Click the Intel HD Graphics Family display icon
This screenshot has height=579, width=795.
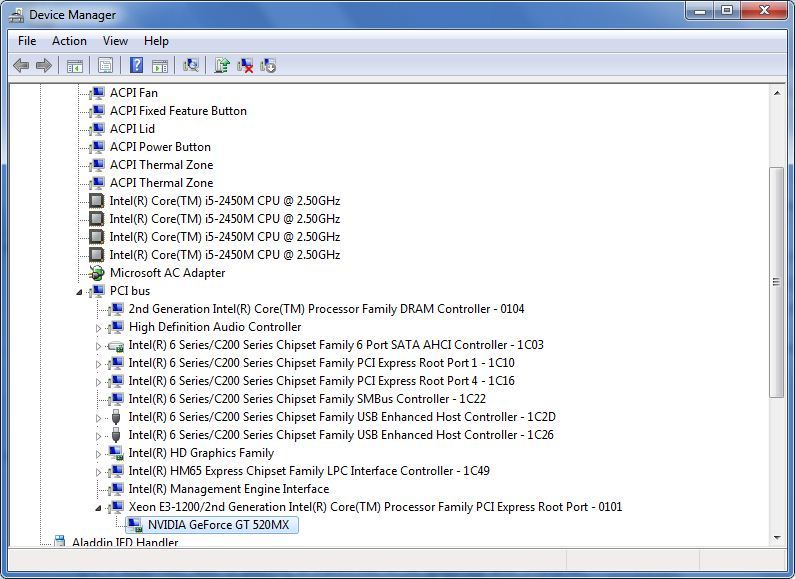pyautogui.click(x=116, y=453)
